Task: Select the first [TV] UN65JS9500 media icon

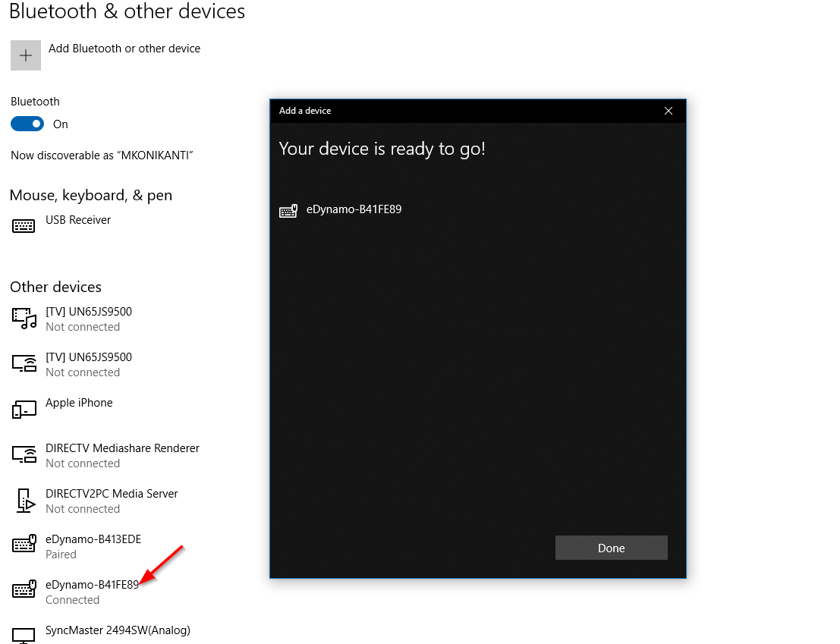Action: 24,319
